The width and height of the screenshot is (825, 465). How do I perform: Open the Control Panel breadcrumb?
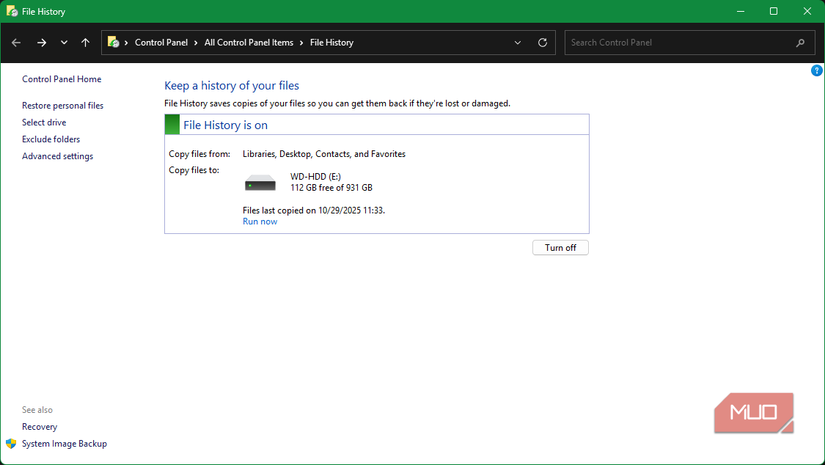coord(161,43)
